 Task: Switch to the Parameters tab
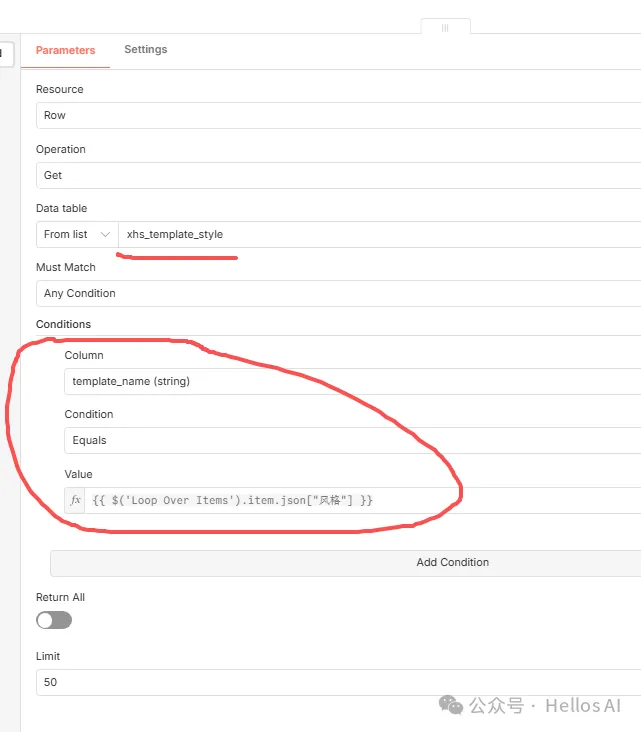click(x=65, y=50)
